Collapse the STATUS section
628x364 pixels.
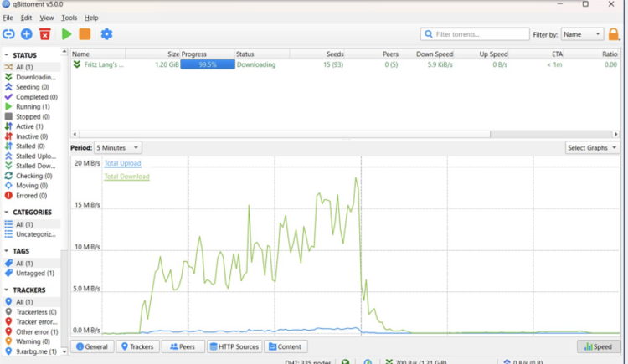[7, 55]
